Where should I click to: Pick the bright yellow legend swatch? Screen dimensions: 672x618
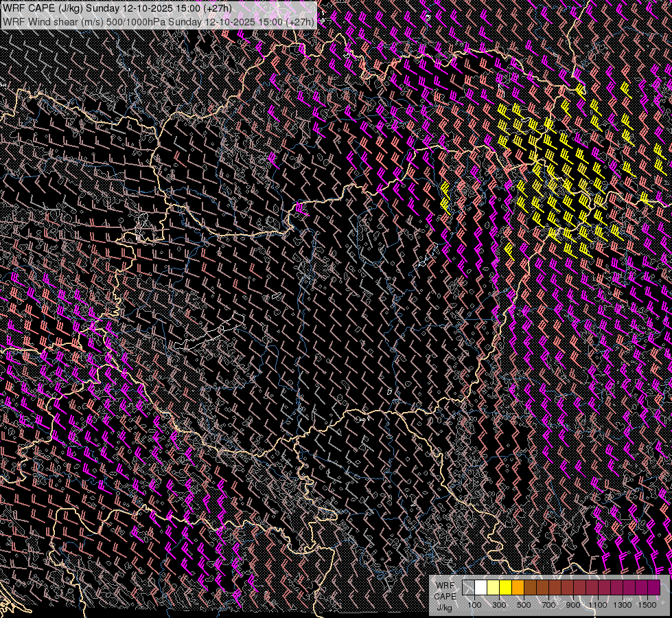[505, 588]
